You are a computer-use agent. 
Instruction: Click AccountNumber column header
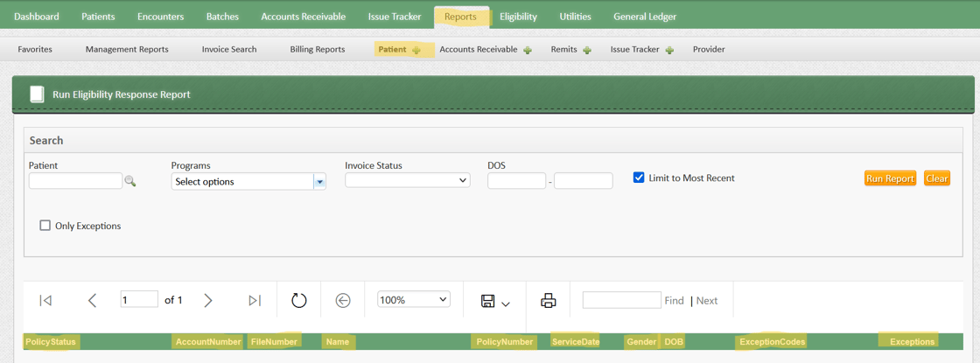click(208, 342)
